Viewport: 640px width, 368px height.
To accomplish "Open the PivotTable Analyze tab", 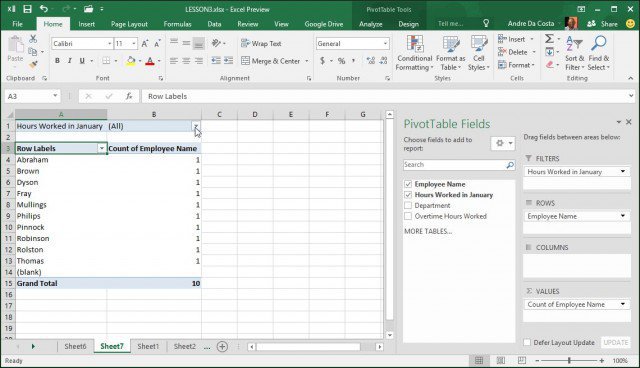I will coord(371,24).
